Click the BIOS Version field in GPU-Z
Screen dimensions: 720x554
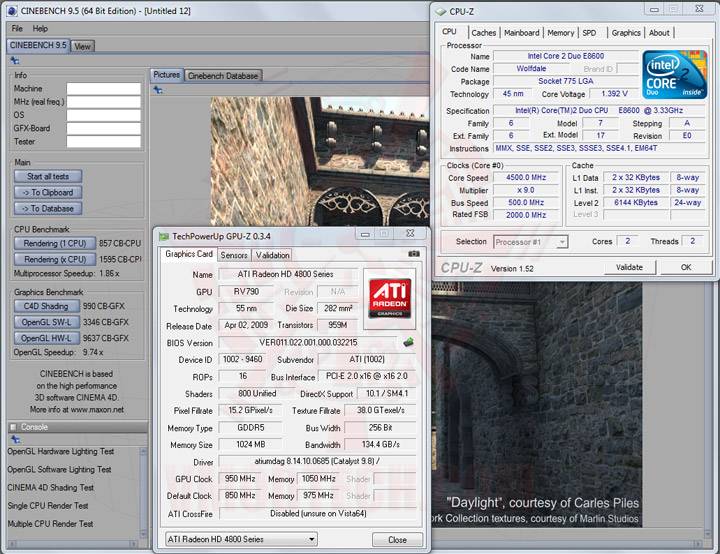tap(308, 342)
